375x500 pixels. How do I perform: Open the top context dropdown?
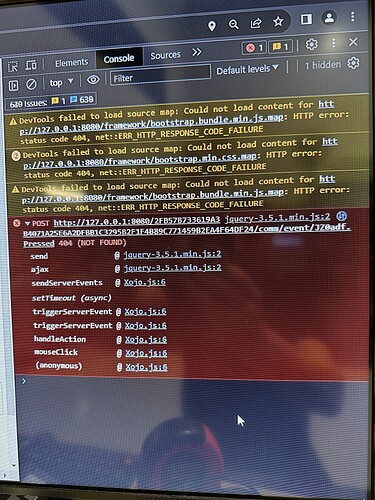[x=61, y=82]
